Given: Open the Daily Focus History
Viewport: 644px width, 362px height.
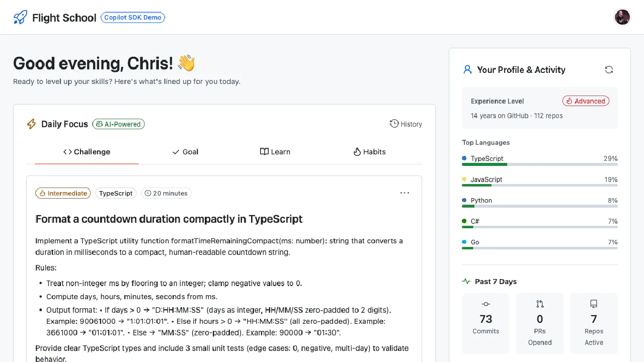Looking at the screenshot, I should (x=406, y=124).
